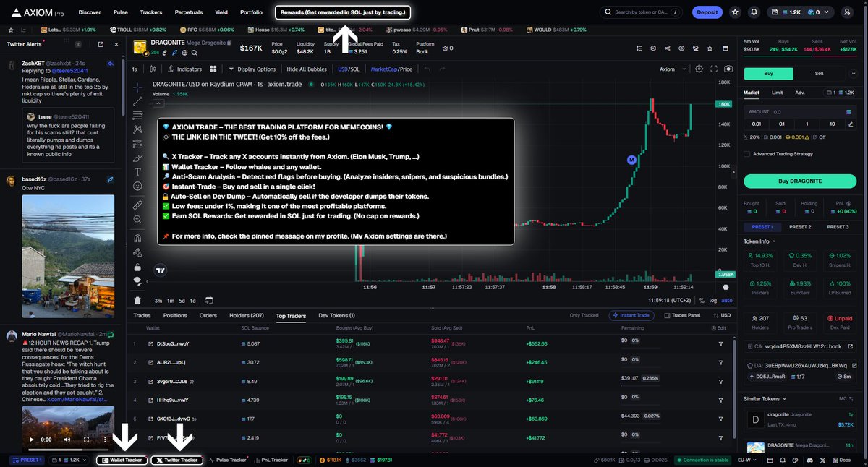Add DRAGONITE to watchlist with star icon
The width and height of the screenshot is (868, 467).
pos(709,48)
